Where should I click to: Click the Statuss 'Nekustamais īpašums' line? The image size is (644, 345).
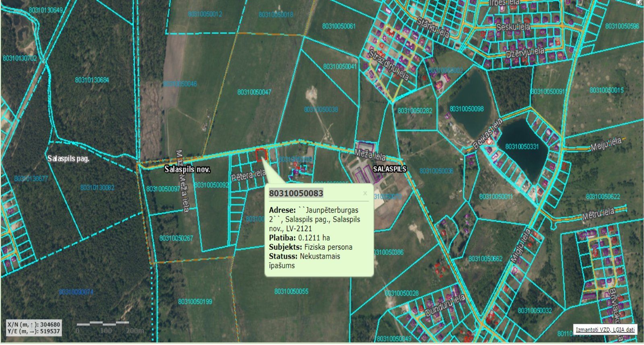tap(304, 261)
